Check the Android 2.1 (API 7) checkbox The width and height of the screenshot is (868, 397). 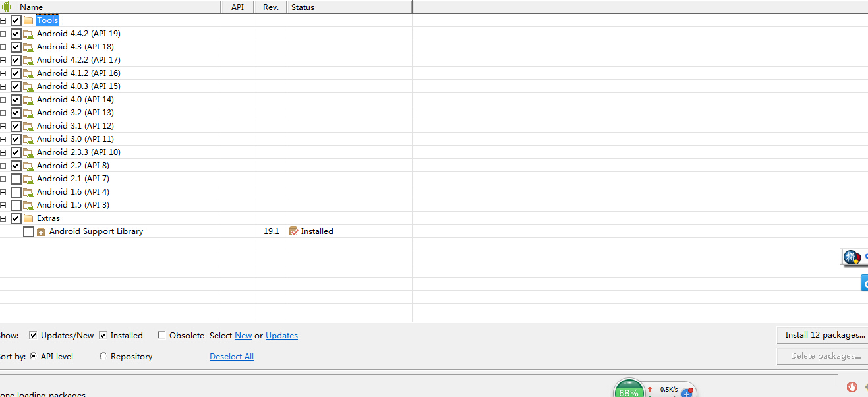16,179
